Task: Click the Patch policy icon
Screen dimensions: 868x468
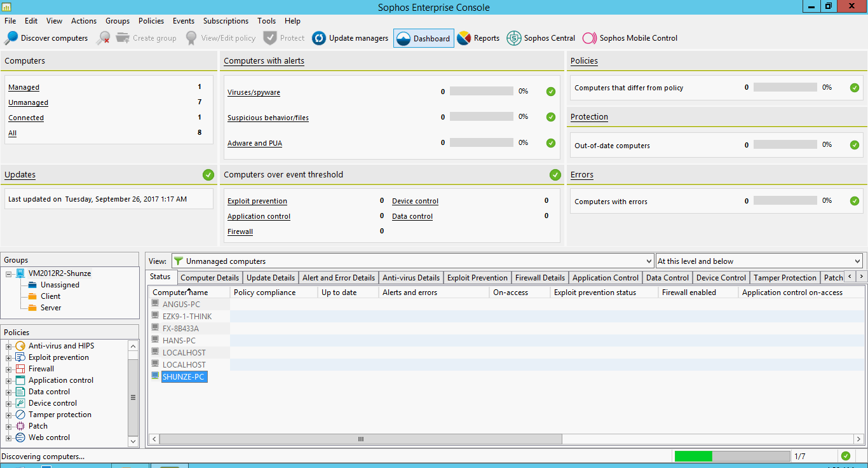Action: pyautogui.click(x=21, y=426)
